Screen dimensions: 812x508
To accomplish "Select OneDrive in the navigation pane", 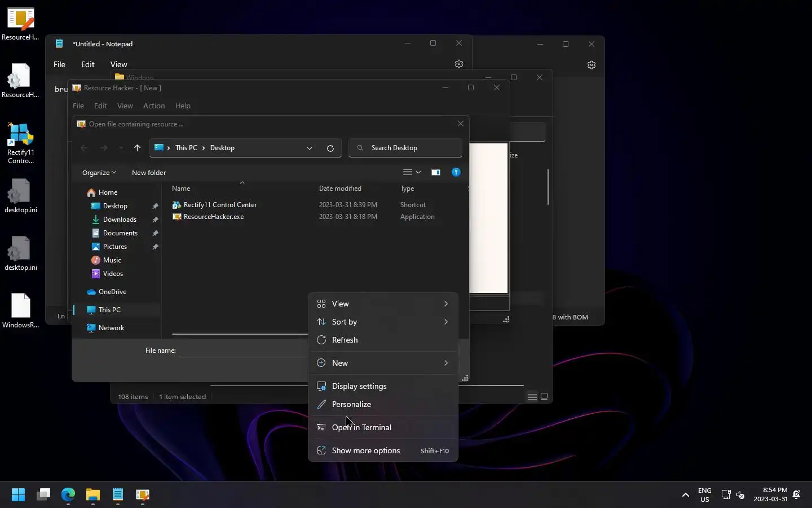I will pos(112,292).
